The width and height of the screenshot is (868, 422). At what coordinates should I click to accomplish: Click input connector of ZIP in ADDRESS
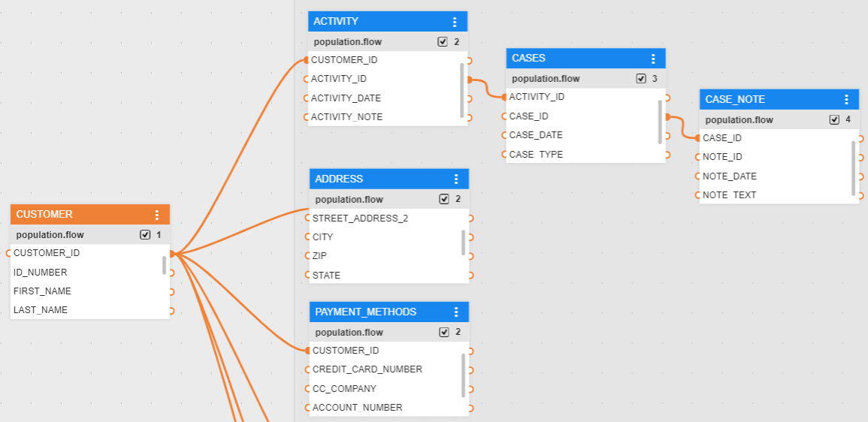tap(307, 256)
